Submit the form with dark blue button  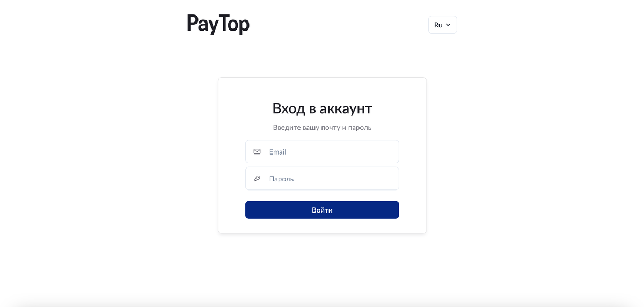pyautogui.click(x=322, y=210)
